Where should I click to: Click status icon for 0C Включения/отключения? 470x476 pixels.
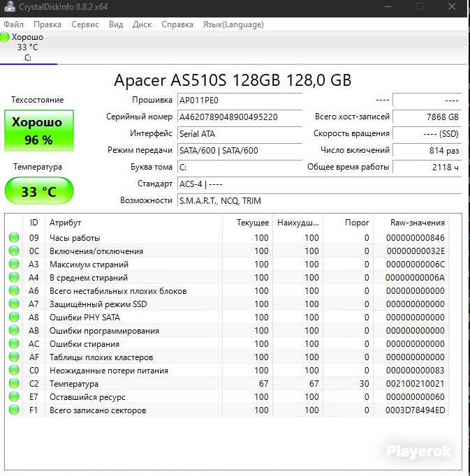pyautogui.click(x=14, y=251)
